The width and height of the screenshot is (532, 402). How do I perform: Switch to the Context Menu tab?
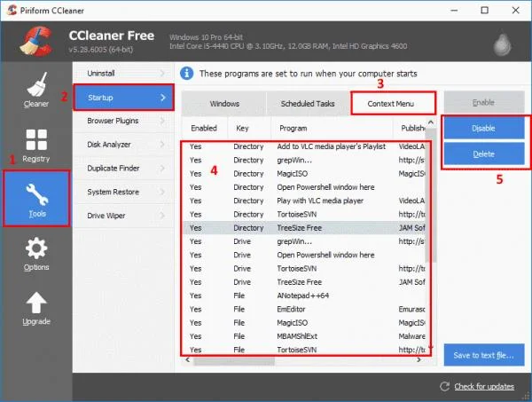click(393, 103)
